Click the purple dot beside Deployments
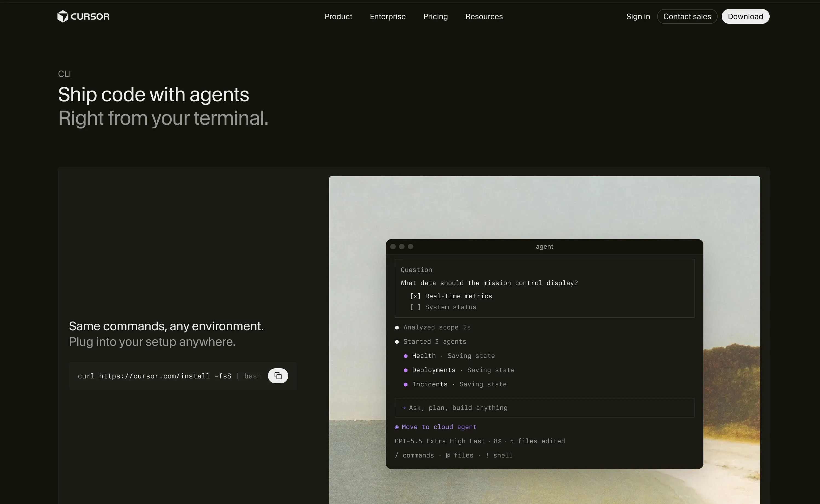The height and width of the screenshot is (504, 820). [406, 370]
